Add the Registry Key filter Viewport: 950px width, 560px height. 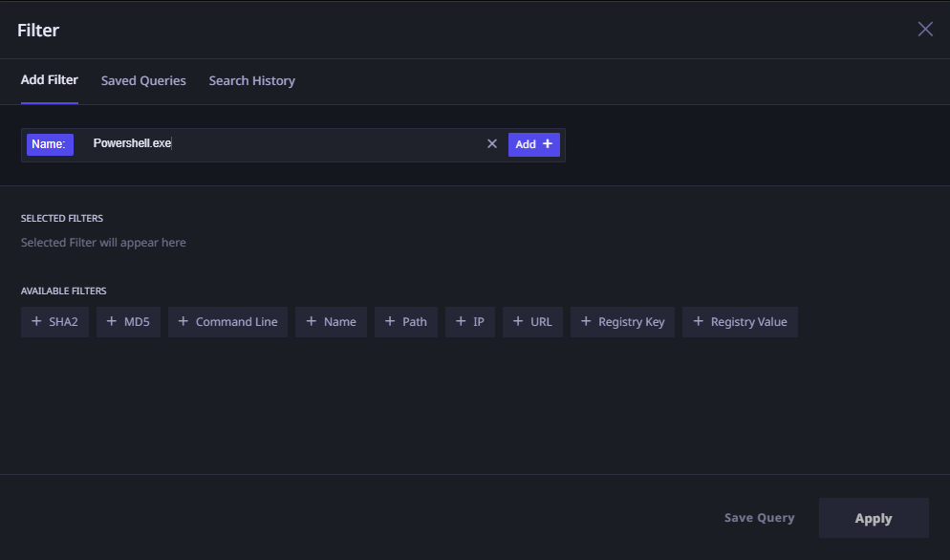622,322
